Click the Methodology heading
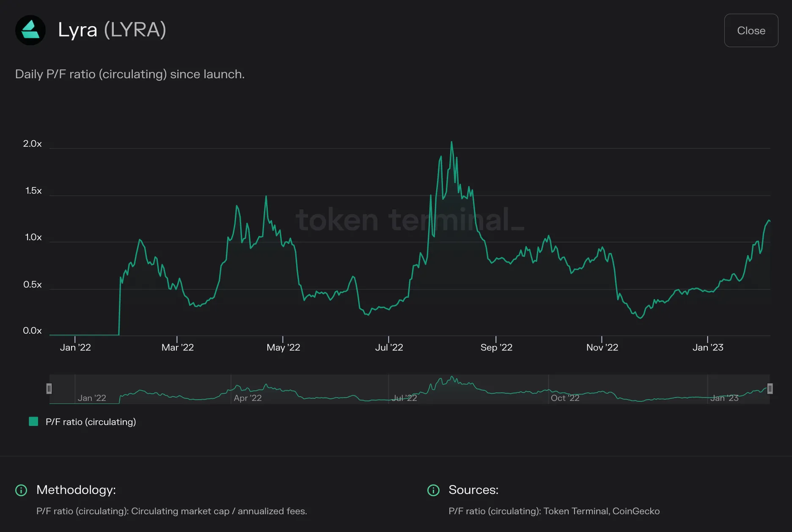This screenshot has height=532, width=792. coord(76,490)
